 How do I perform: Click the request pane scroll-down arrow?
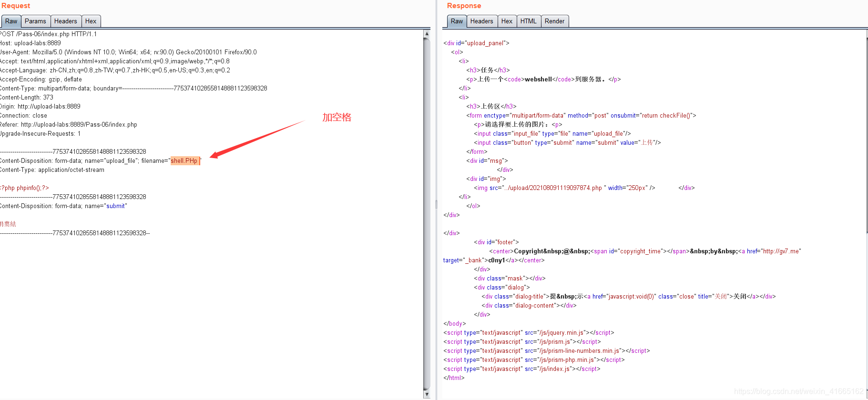(x=427, y=395)
